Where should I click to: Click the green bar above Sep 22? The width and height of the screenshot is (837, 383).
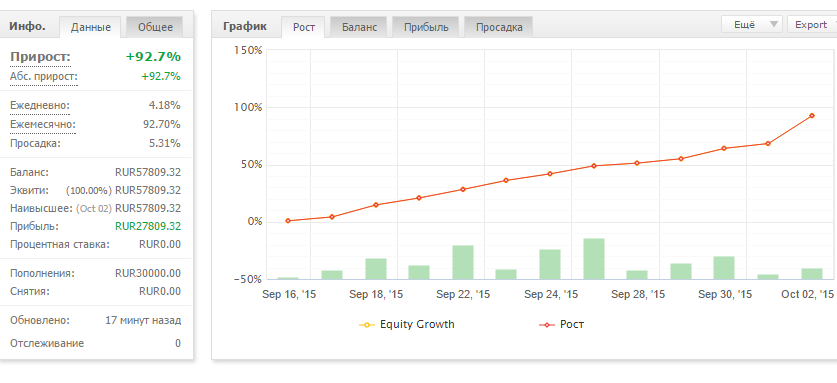463,262
